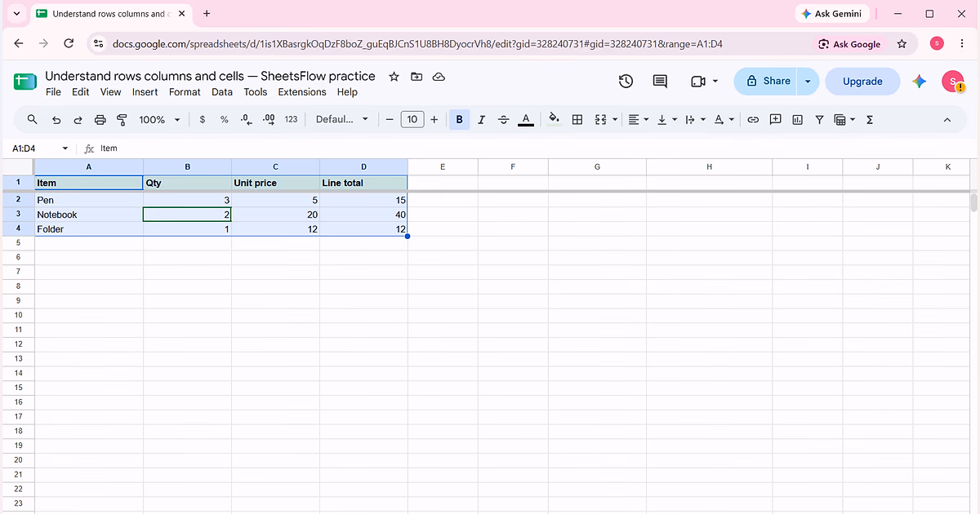Decrease the font size
The height and width of the screenshot is (514, 980).
[390, 119]
